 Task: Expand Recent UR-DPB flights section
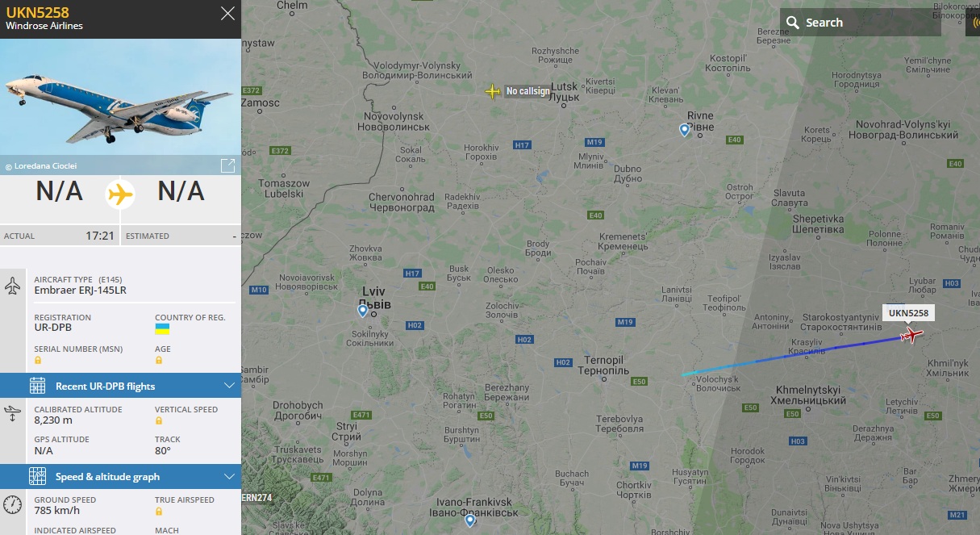(x=120, y=386)
